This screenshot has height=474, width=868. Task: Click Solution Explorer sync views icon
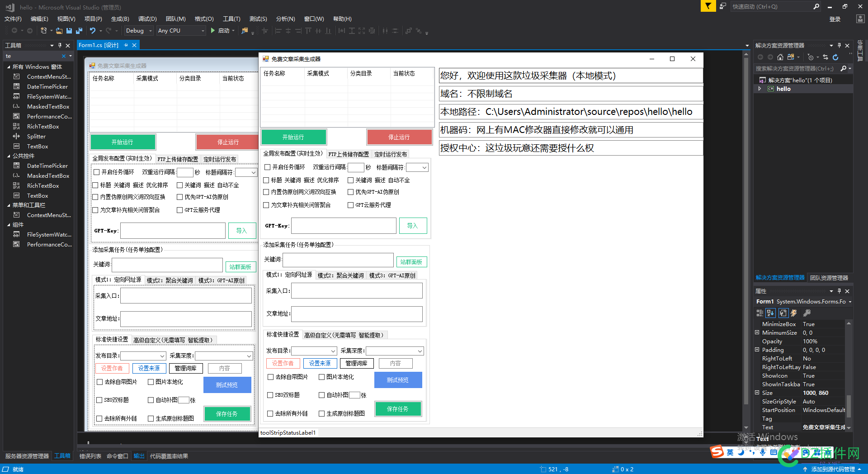point(791,57)
